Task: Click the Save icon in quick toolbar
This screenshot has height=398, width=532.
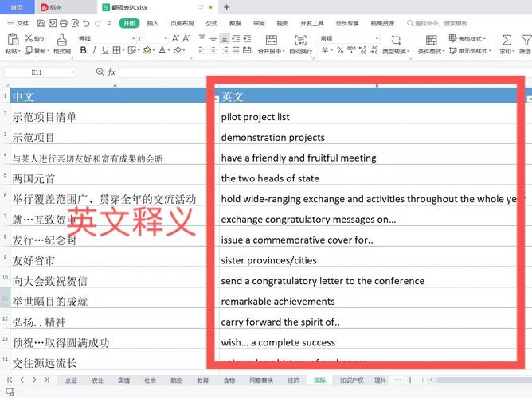Action: click(x=41, y=23)
